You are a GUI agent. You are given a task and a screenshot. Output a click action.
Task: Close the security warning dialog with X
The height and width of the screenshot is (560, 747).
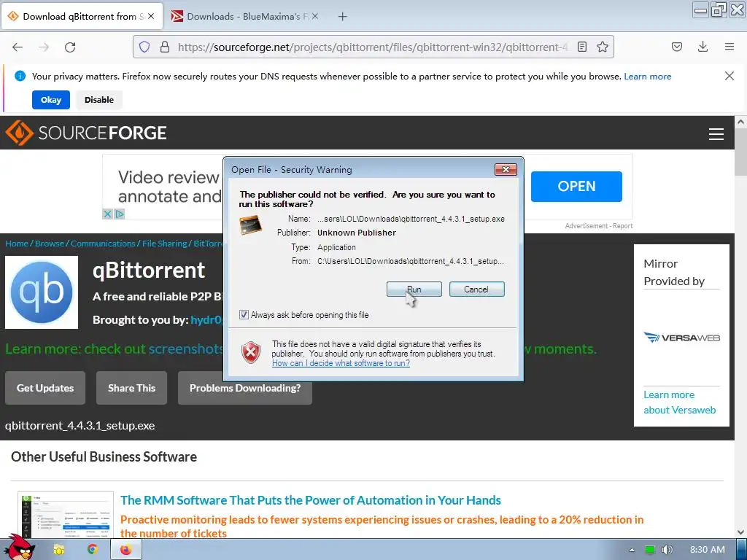point(506,169)
